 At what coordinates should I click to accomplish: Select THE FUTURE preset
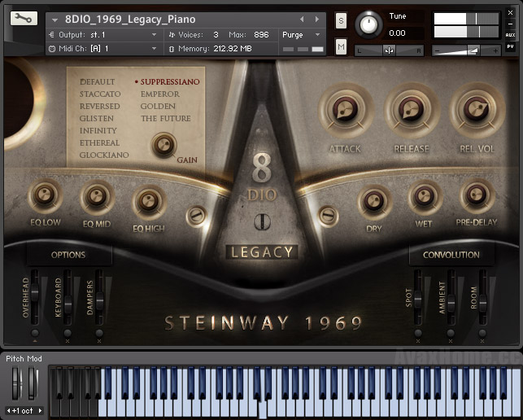166,119
